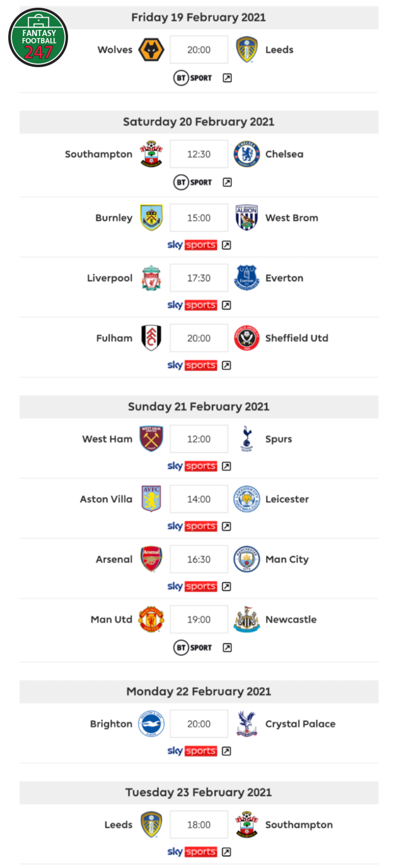Open external link icon under Man Utd v Newcastle

(x=227, y=648)
